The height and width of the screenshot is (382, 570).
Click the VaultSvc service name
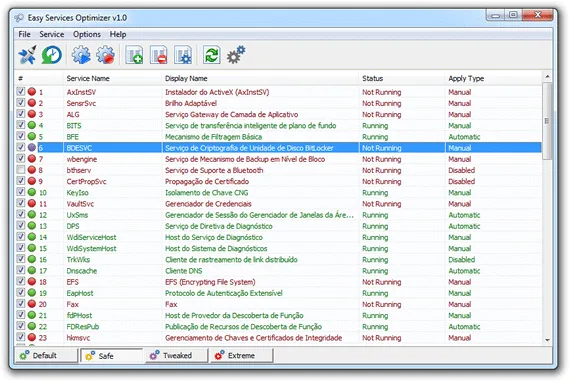tap(80, 204)
